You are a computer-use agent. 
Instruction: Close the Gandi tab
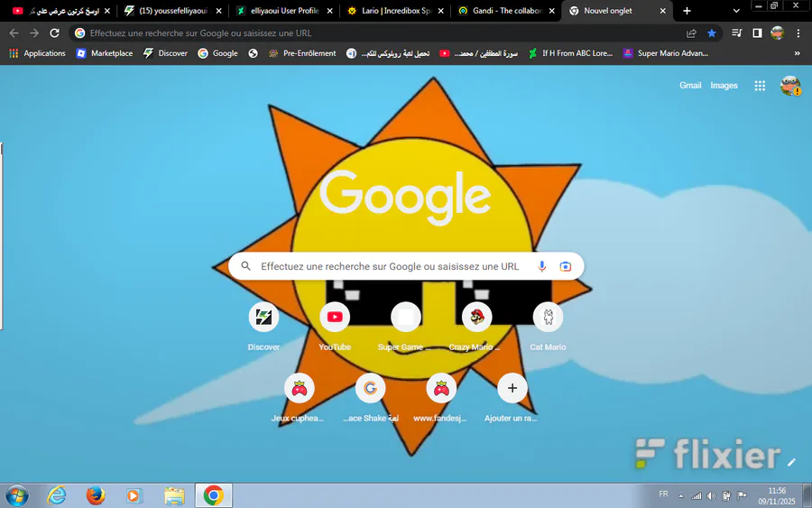tap(551, 11)
